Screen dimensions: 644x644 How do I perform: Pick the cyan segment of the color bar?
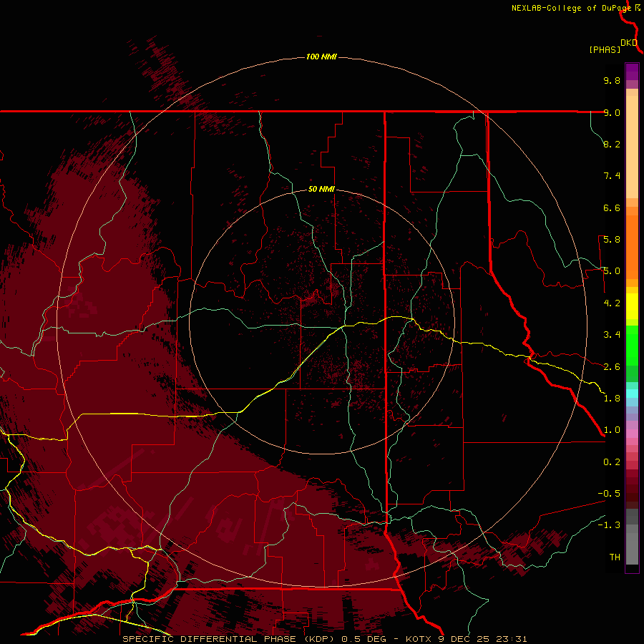click(632, 394)
